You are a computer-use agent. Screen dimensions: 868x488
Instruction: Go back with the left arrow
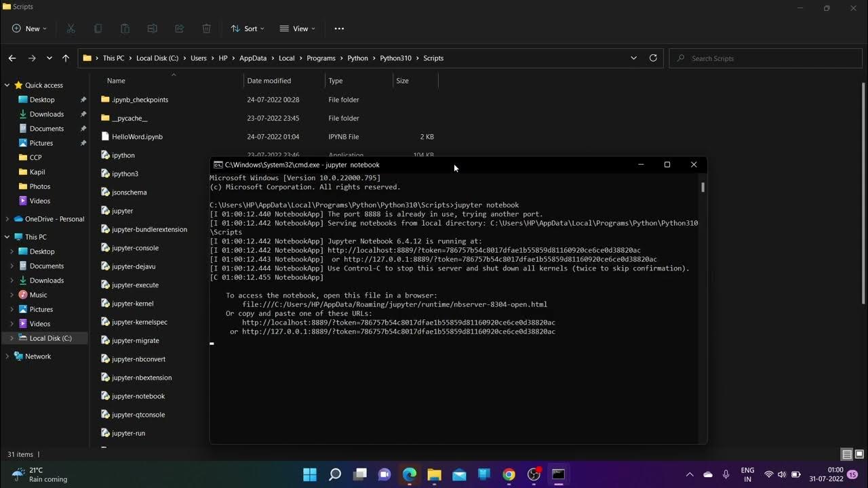(12, 58)
